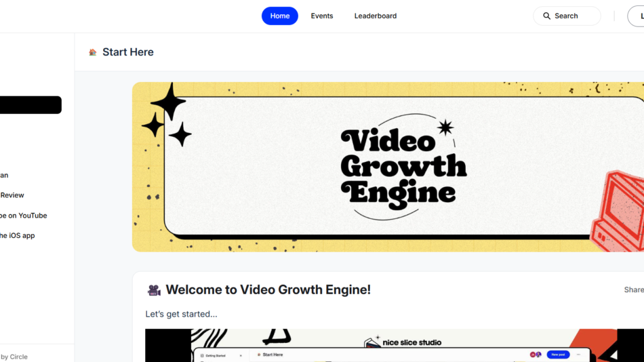Open the YouTube subscribe sidebar link

pyautogui.click(x=24, y=216)
